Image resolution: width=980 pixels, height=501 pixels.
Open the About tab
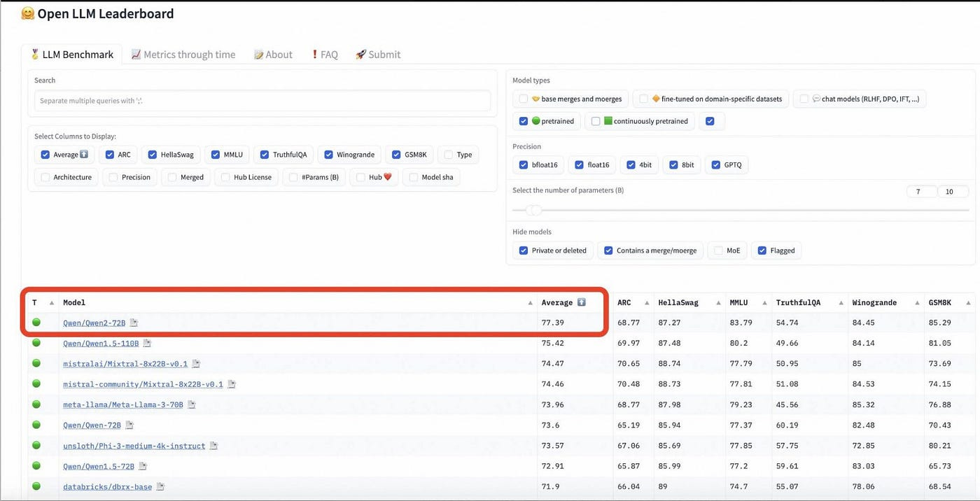click(273, 55)
